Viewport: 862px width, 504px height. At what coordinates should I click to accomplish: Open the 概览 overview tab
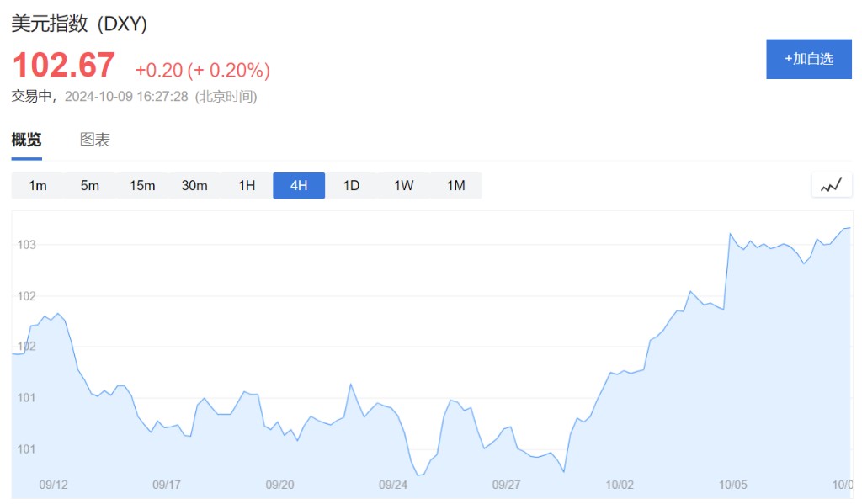click(26, 140)
